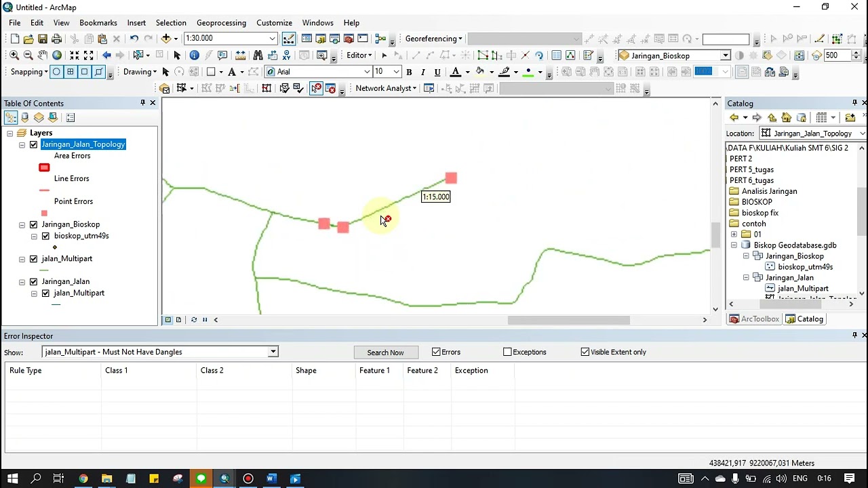Viewport: 868px width, 488px height.
Task: Uncheck Jaringan_Bioskop group layer checkbox
Action: point(33,224)
